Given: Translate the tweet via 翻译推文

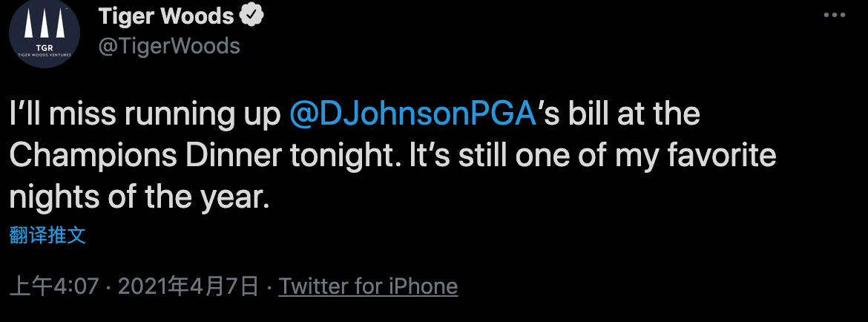Looking at the screenshot, I should pyautogui.click(x=47, y=236).
